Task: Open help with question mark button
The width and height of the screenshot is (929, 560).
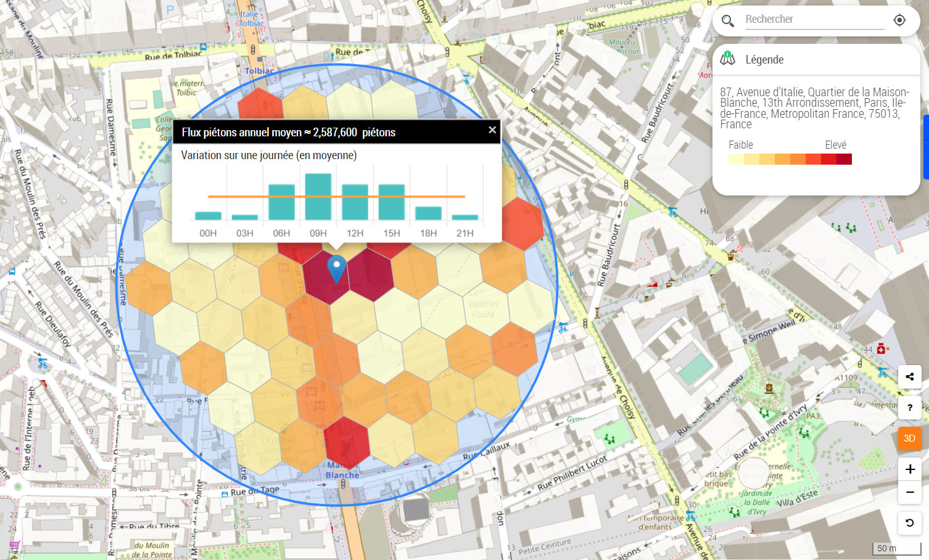Action: (x=909, y=408)
